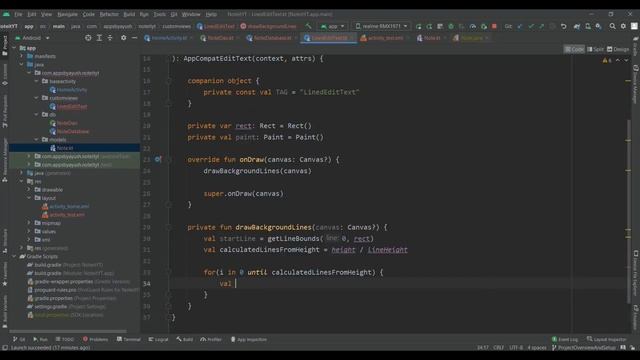The width and height of the screenshot is (640, 360).
Task: Open the Build menu
Action: click(x=129, y=14)
